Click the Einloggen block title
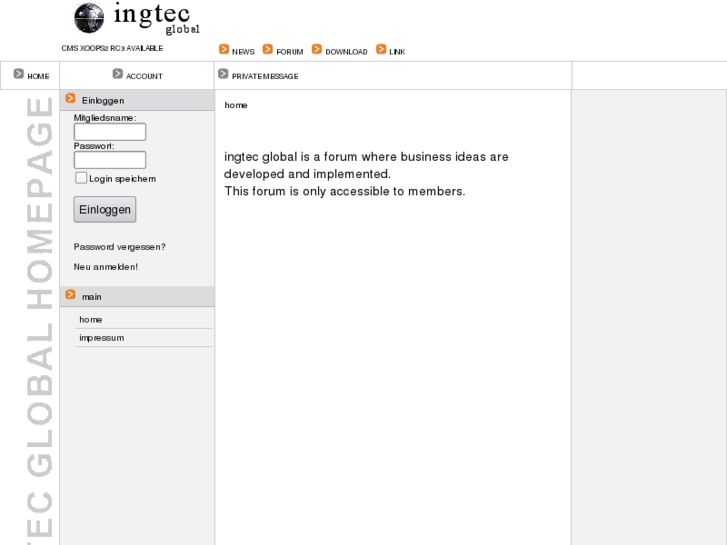 103,101
